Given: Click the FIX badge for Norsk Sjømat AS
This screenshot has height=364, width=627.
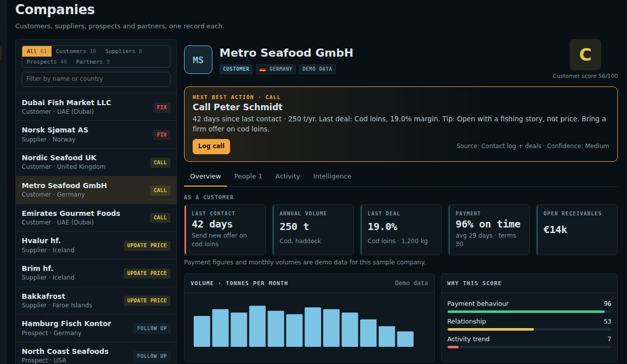Looking at the screenshot, I should click(162, 134).
